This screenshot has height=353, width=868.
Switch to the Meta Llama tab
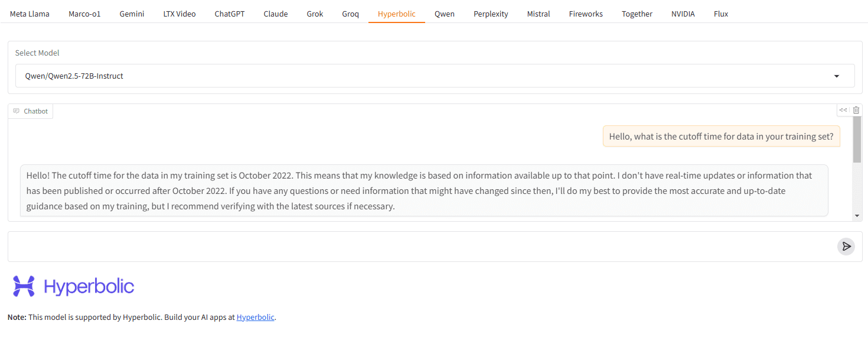click(x=30, y=14)
